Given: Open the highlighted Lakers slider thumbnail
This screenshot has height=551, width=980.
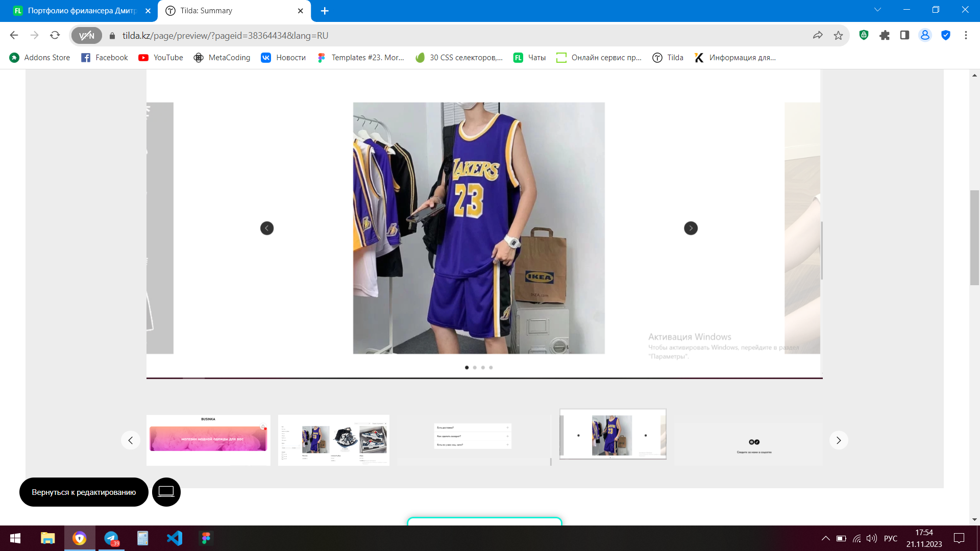Looking at the screenshot, I should click(613, 434).
